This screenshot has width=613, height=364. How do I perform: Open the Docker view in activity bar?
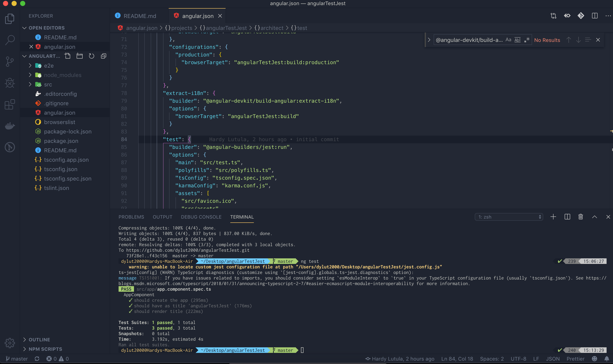click(10, 126)
